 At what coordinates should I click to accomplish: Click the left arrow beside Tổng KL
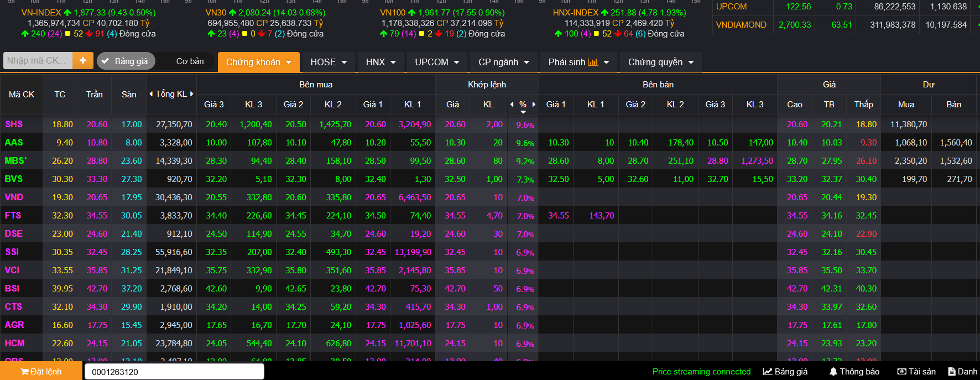point(151,94)
